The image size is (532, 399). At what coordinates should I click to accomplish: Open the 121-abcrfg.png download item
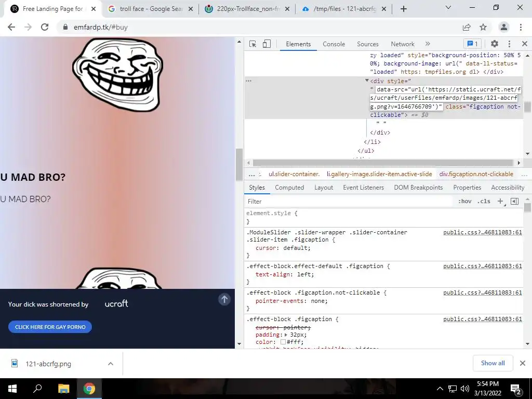click(48, 364)
